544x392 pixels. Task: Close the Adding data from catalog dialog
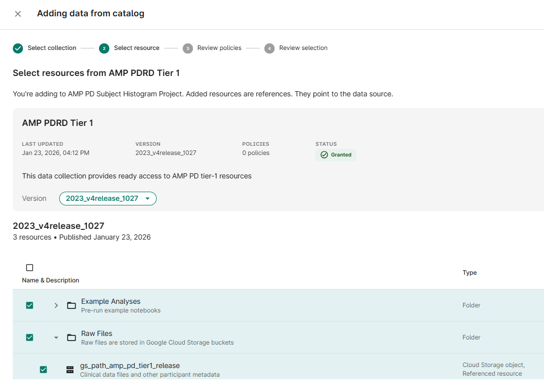[x=18, y=14]
